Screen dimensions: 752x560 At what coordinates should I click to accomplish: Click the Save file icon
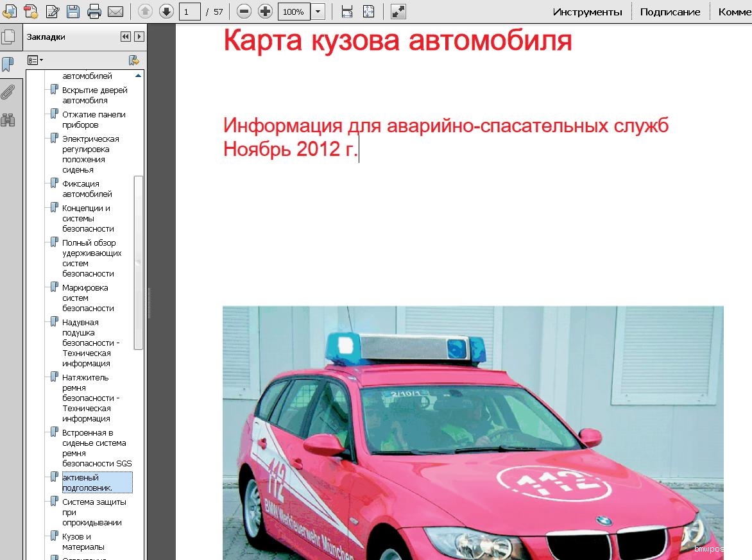click(73, 12)
